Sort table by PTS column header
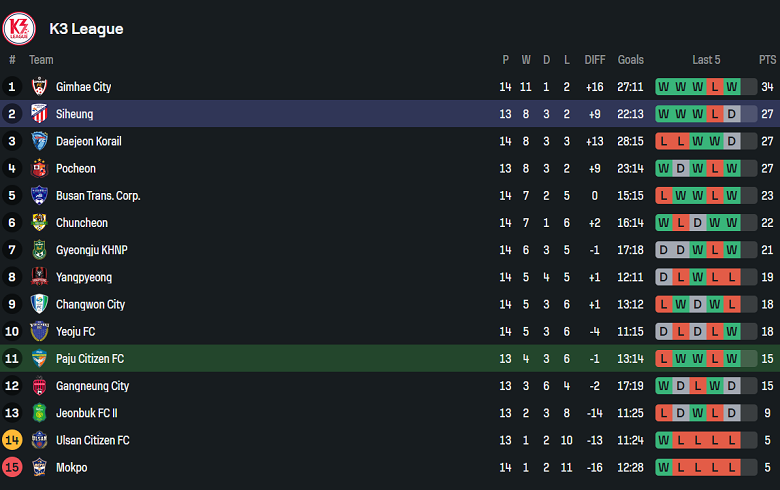The image size is (780, 490). 767,60
